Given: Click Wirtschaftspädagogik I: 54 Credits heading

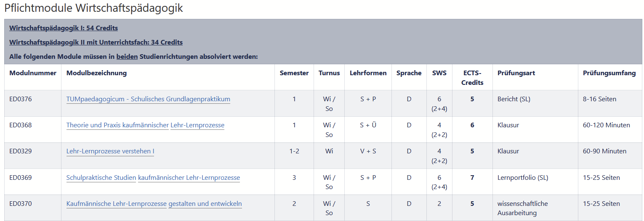Looking at the screenshot, I should (x=64, y=28).
